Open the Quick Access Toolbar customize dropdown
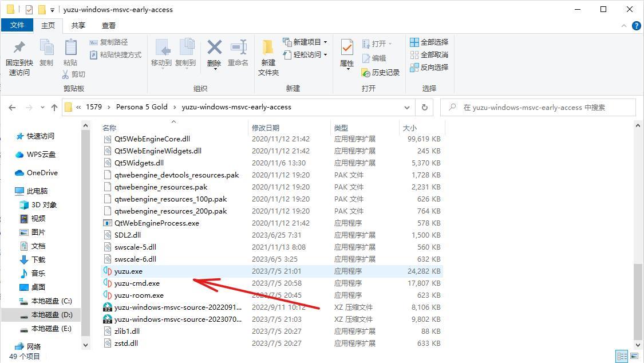This screenshot has height=363, width=644. [x=52, y=10]
